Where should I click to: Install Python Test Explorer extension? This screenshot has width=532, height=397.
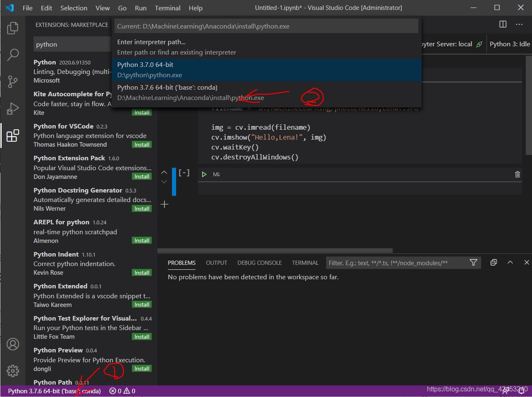click(x=142, y=337)
